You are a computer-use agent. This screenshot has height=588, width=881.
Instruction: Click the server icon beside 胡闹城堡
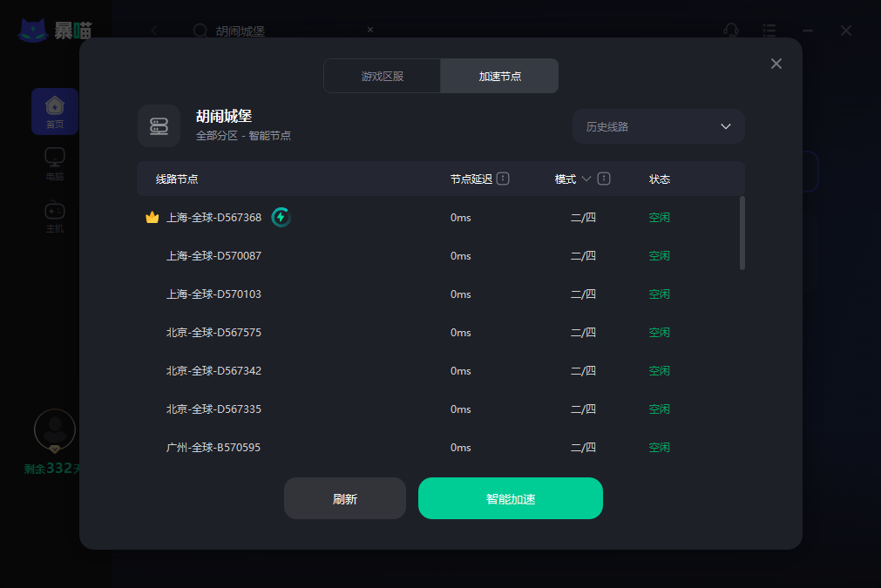pos(159,125)
